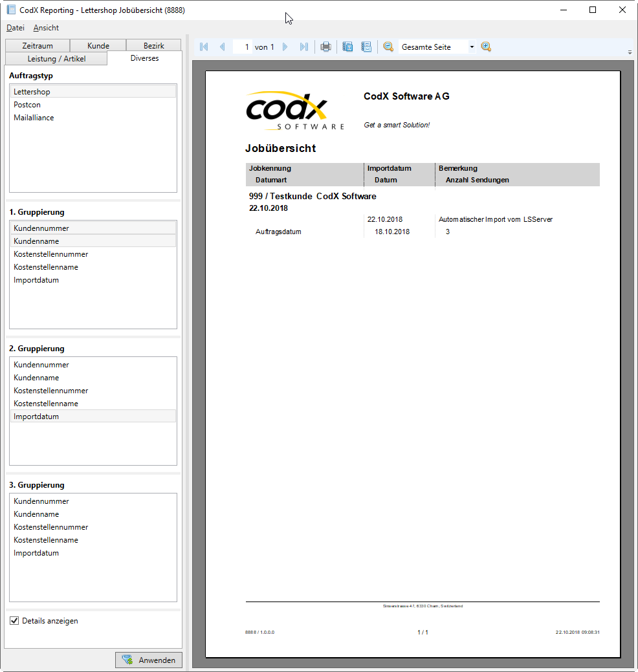Select Kundenname in 1. Gruppierung

[x=93, y=241]
